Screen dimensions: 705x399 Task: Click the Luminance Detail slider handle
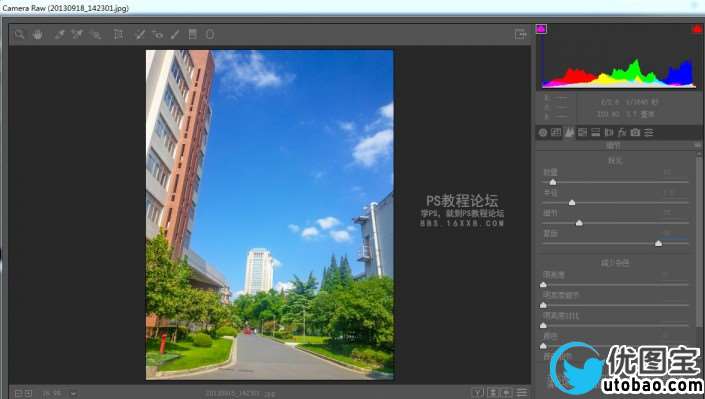click(543, 305)
